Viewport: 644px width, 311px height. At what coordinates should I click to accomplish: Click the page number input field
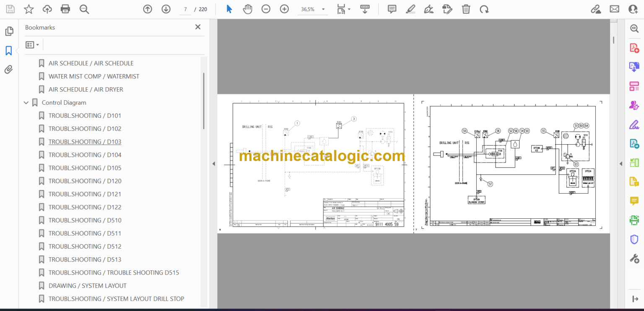point(185,9)
